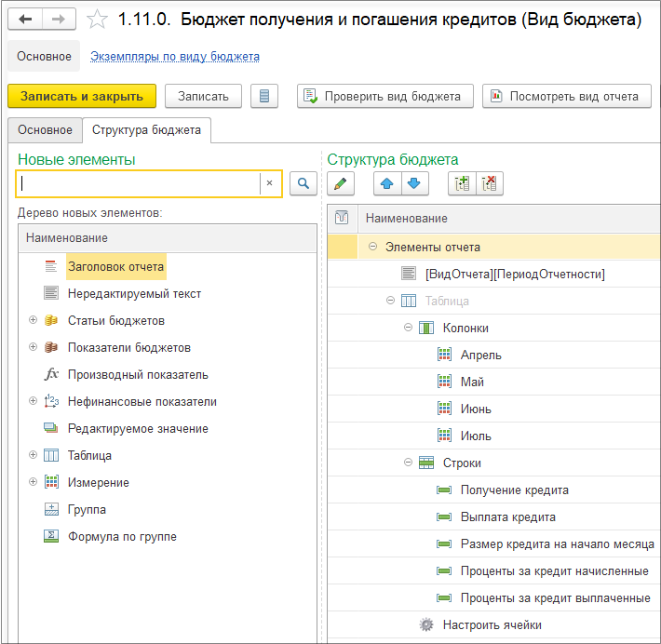Viewport: 661px width, 644px height.
Task: Click the Записать и закрыть button
Action: click(82, 96)
